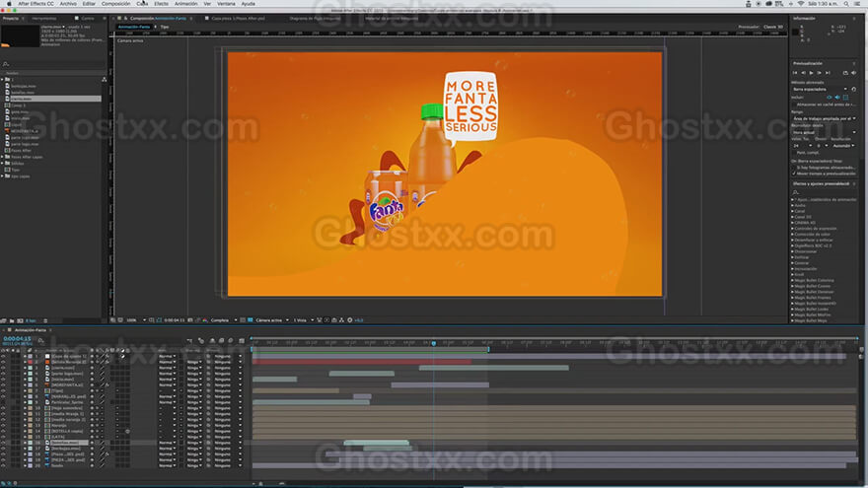
Task: Jump to last frame in preview panel
Action: point(828,73)
